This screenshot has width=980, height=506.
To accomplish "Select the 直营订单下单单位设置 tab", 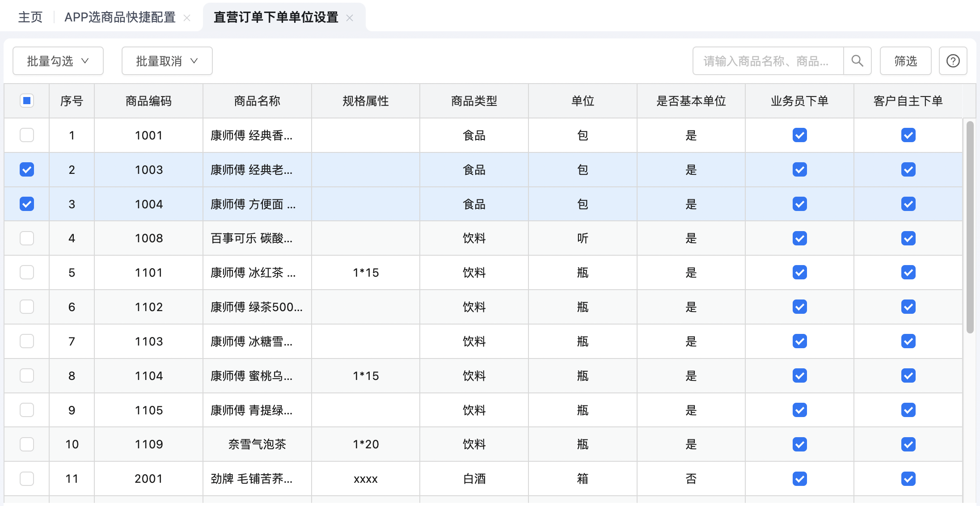I will point(276,17).
